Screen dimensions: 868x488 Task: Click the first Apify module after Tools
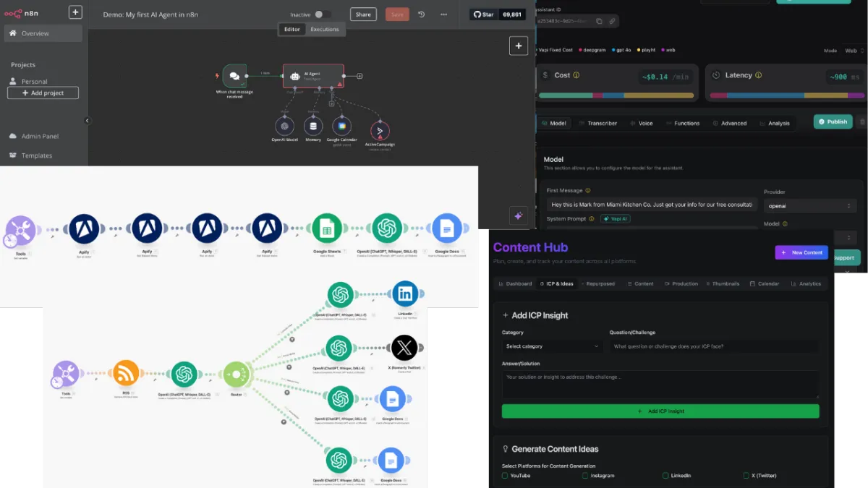[85, 229]
